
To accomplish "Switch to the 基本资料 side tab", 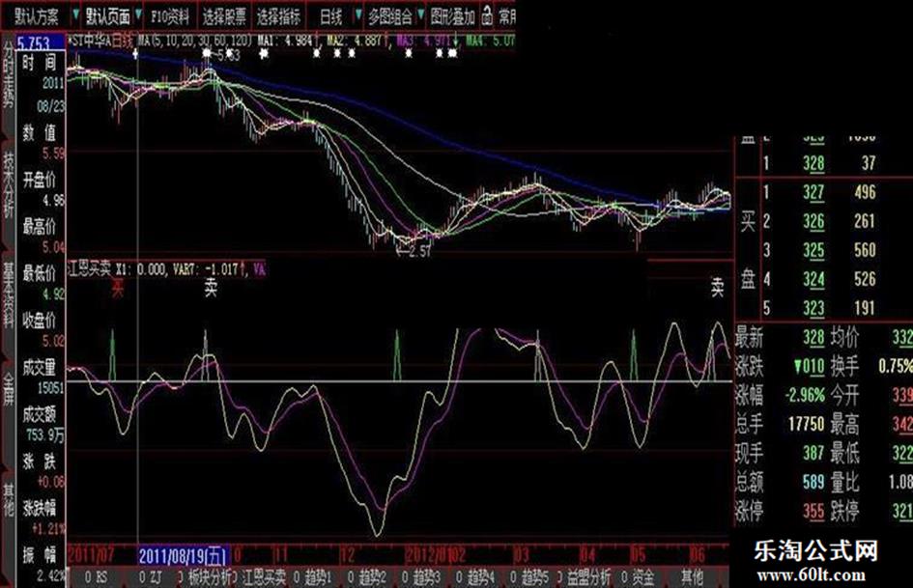I will pos(8,294).
